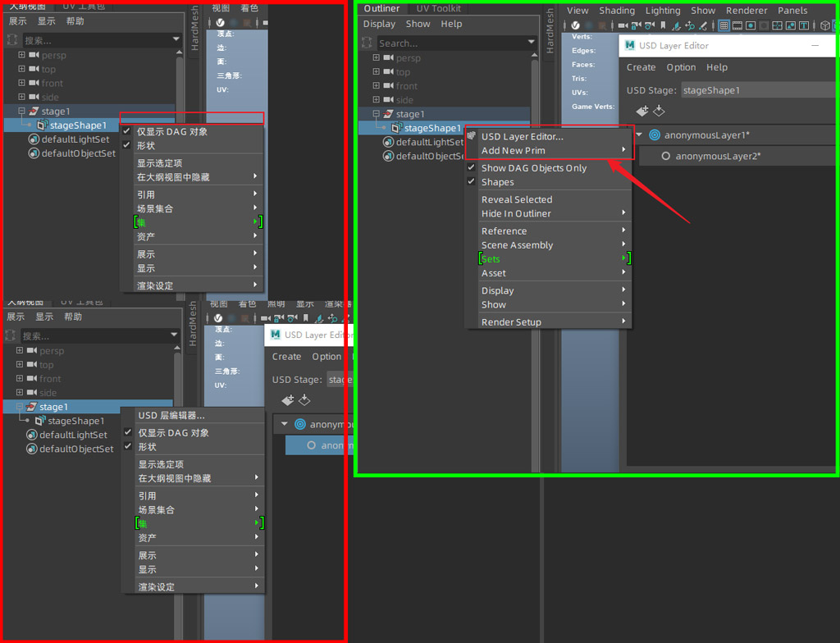Viewport: 840px width, 643px height.
Task: Click USD Stage stageShape1 field
Action: tap(757, 90)
